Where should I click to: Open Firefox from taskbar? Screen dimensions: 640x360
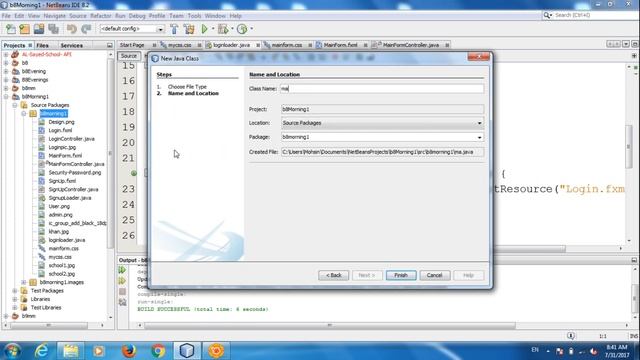click(129, 351)
